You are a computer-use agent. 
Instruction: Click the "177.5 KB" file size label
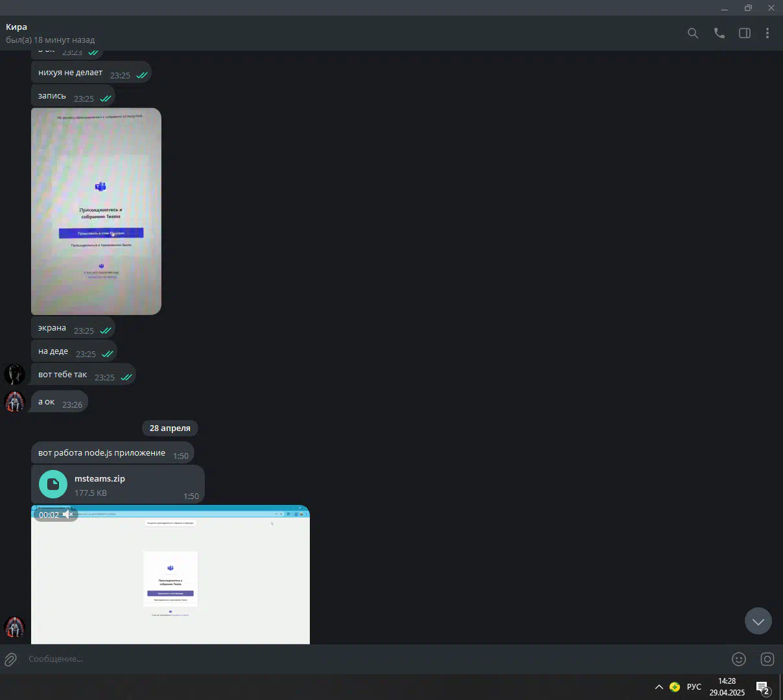(x=91, y=493)
